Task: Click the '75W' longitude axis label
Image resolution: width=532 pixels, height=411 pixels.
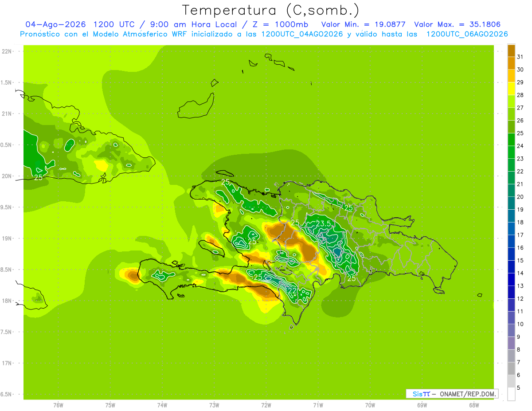Action: click(110, 405)
